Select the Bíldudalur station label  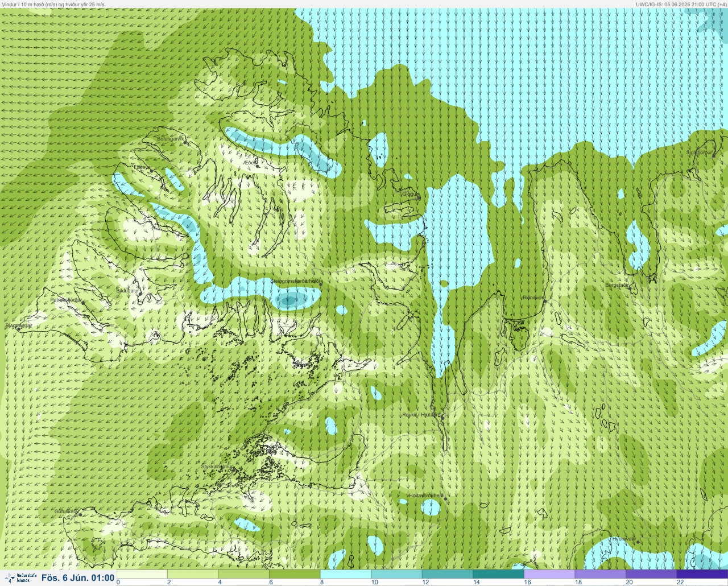pos(128,290)
